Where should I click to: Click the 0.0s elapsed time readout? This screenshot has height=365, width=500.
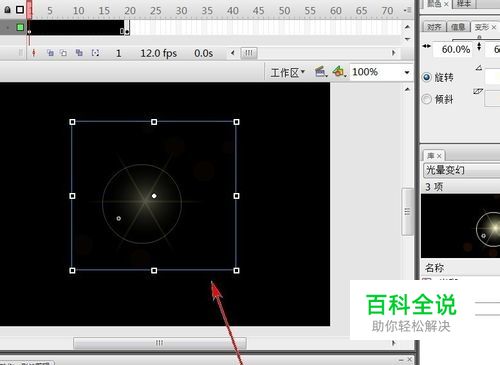point(204,53)
